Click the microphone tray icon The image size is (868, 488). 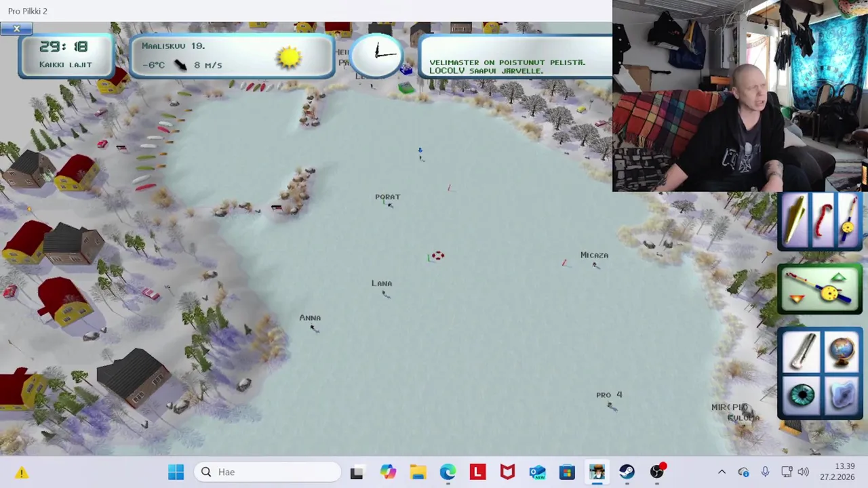[x=765, y=472]
